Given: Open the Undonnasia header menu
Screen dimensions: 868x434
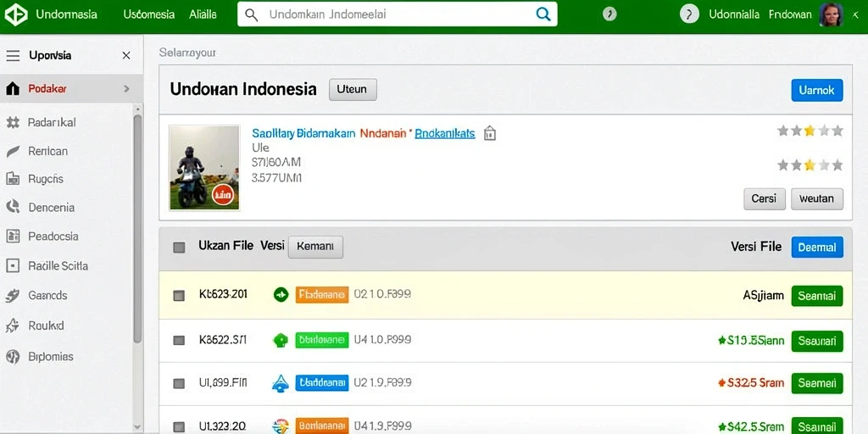Looking at the screenshot, I should click(x=66, y=14).
